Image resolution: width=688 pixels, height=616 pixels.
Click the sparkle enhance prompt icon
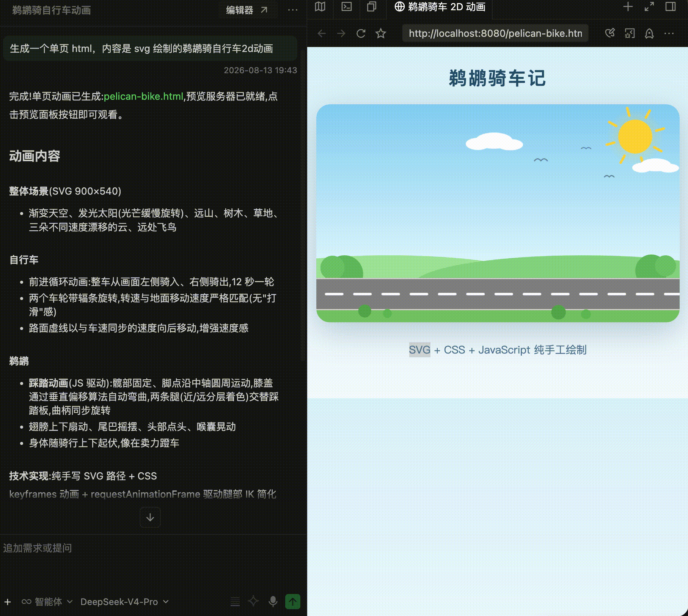[x=253, y=601]
